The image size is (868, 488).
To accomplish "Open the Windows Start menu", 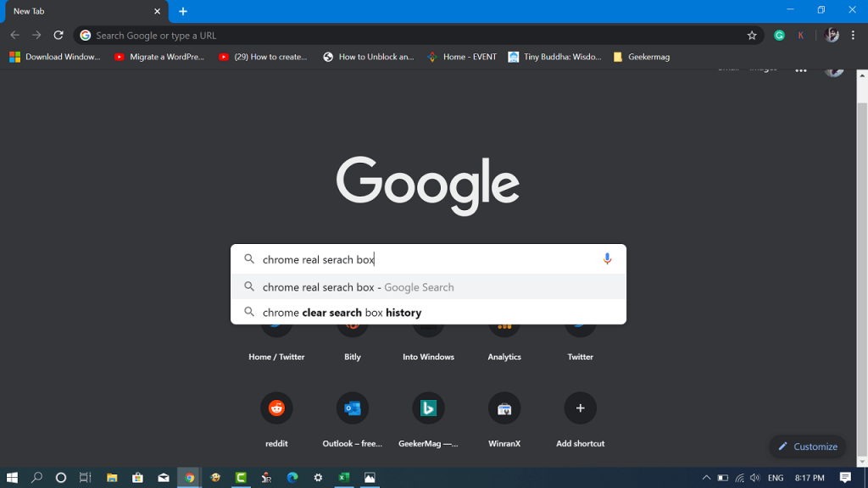I will pos(12,478).
